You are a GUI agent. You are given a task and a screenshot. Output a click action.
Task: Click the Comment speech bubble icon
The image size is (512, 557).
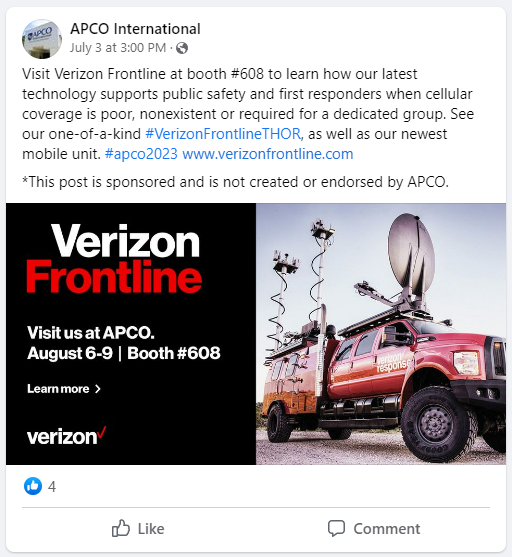pos(336,528)
